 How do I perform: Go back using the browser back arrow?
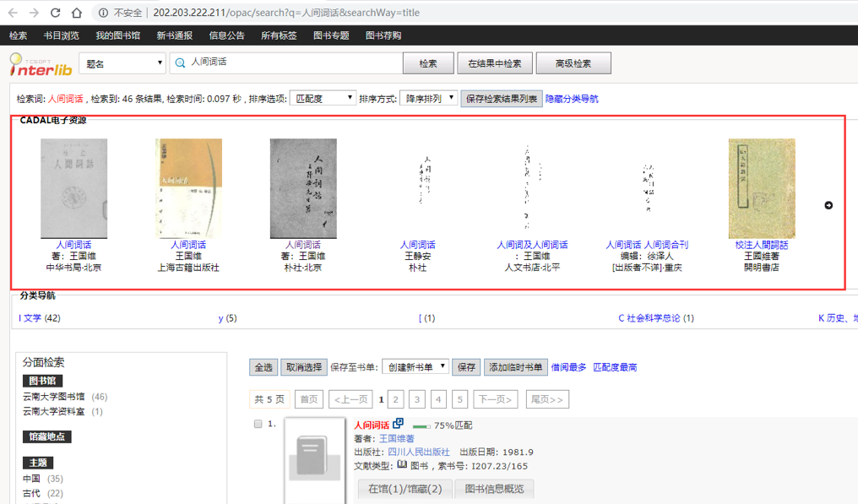coord(13,13)
